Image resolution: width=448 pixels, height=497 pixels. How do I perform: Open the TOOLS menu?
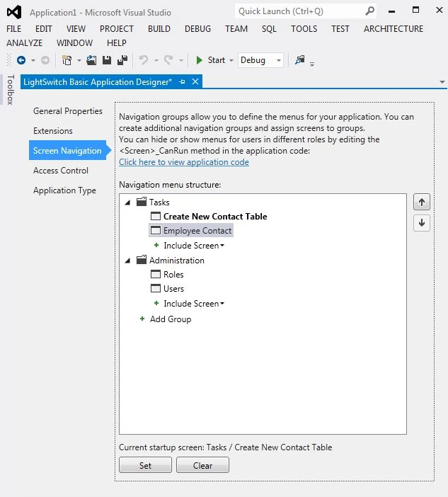[304, 29]
